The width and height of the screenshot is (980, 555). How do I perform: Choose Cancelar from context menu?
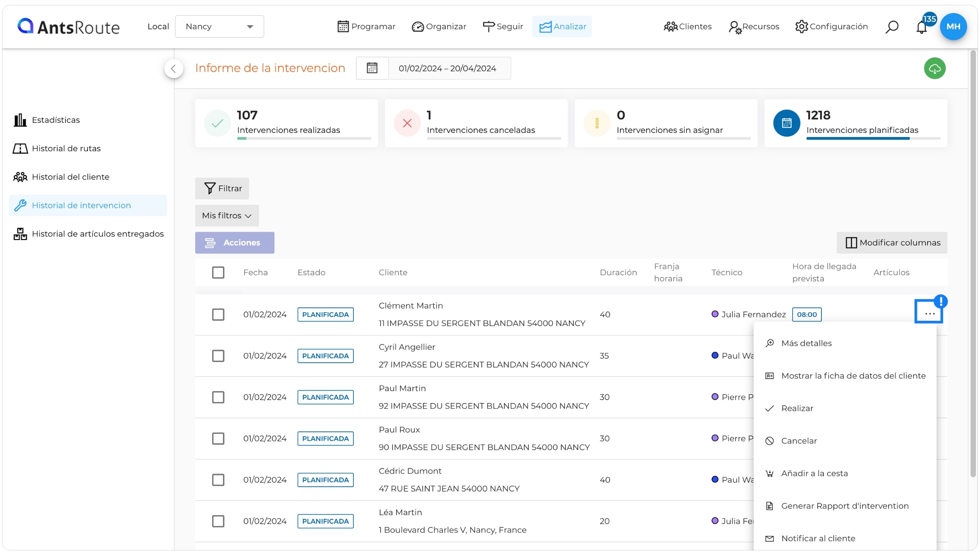click(x=845, y=441)
